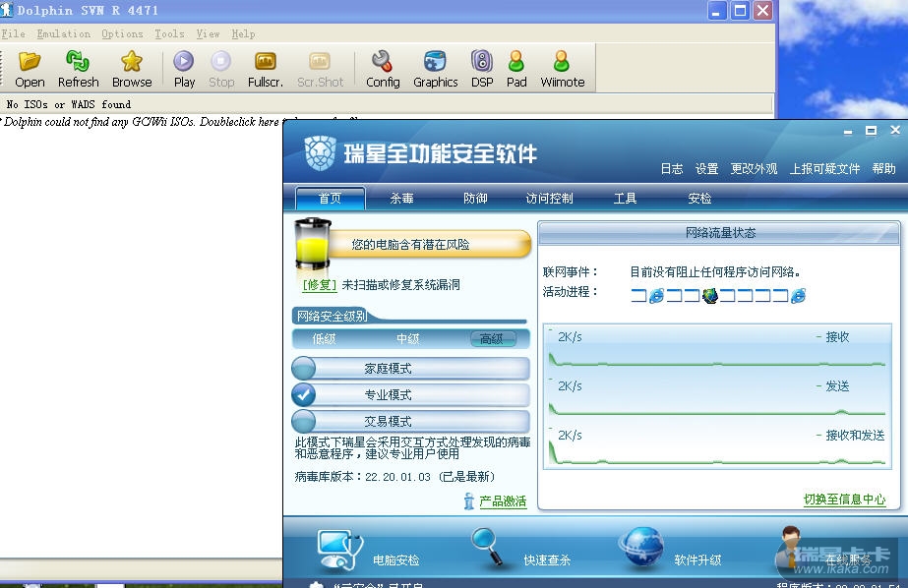The image size is (908, 588).
Task: Click the 接收 traffic graph
Action: [717, 347]
